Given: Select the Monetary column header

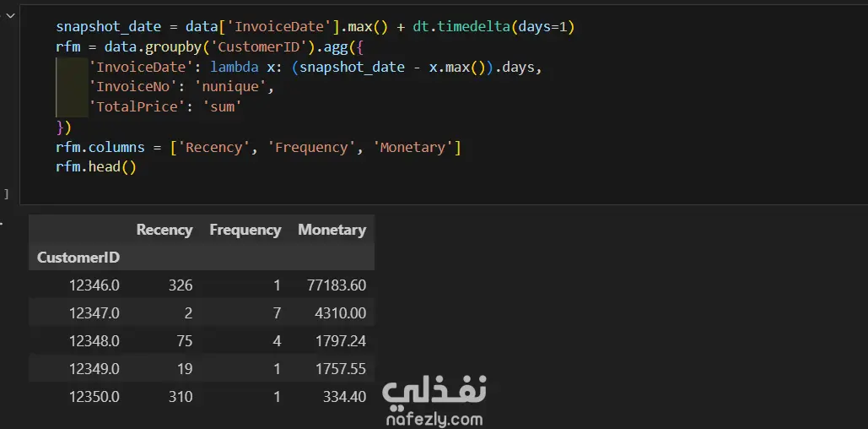Looking at the screenshot, I should pyautogui.click(x=332, y=230).
